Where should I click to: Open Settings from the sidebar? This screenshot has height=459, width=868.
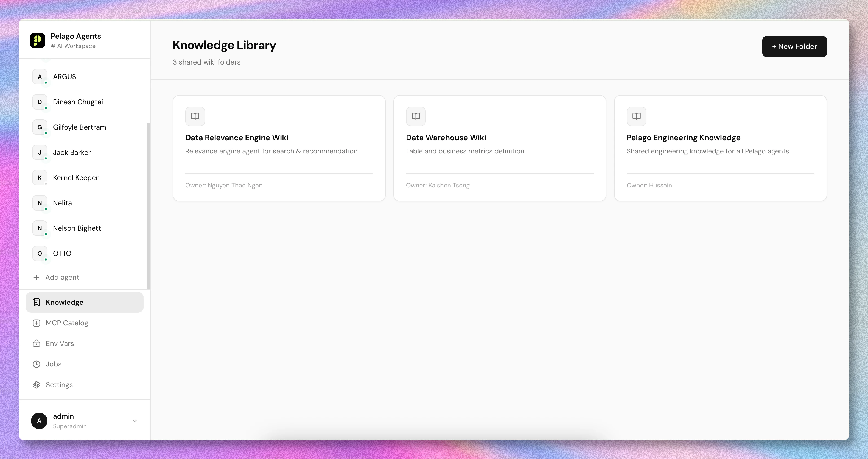click(85, 385)
